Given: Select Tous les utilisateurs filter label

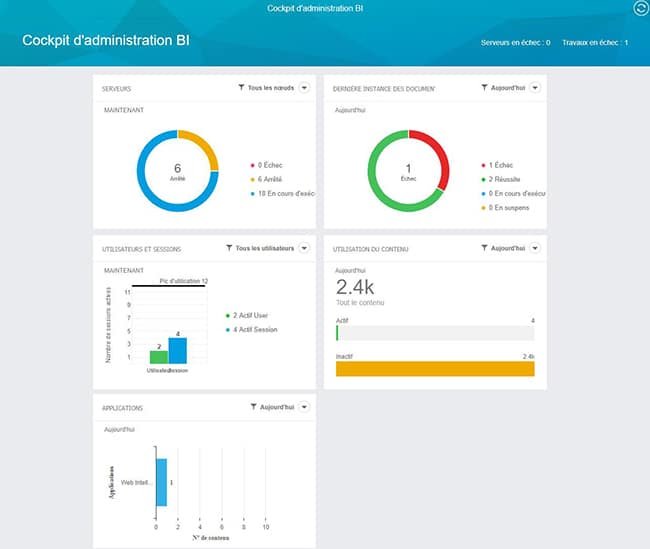Looking at the screenshot, I should click(264, 248).
